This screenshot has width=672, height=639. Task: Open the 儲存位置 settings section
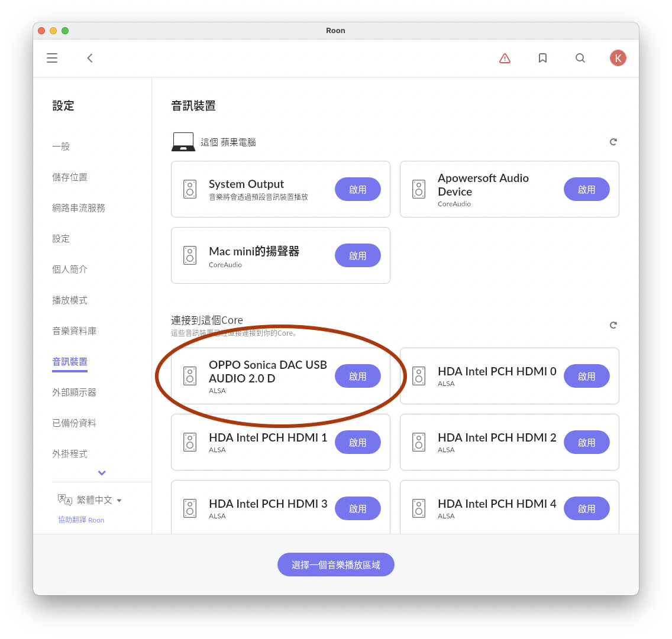70,177
